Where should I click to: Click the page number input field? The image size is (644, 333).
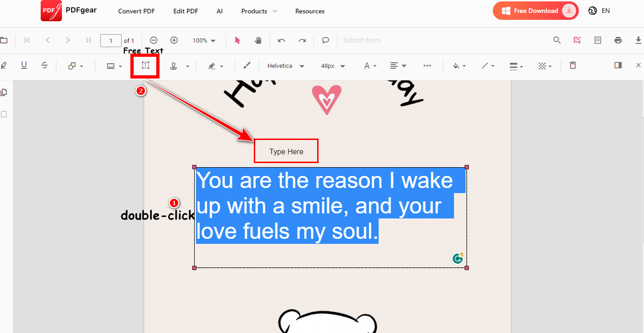(111, 40)
